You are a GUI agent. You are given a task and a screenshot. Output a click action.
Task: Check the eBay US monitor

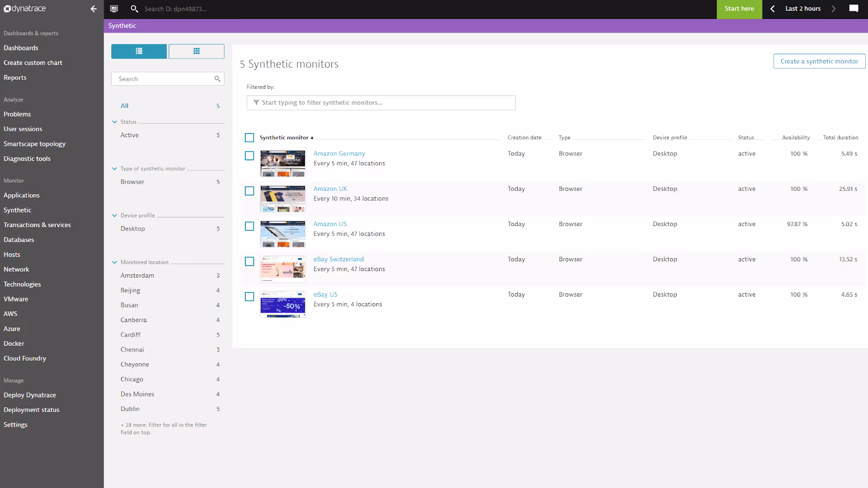click(250, 297)
